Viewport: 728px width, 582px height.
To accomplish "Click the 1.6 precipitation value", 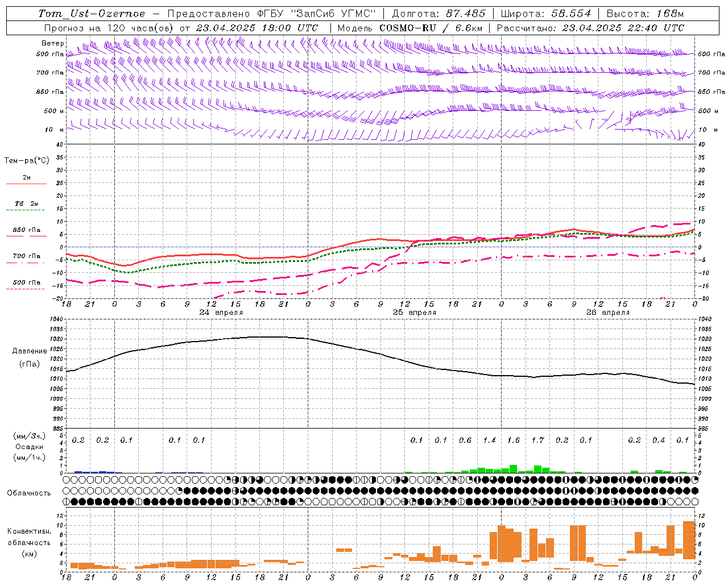I will click(514, 440).
